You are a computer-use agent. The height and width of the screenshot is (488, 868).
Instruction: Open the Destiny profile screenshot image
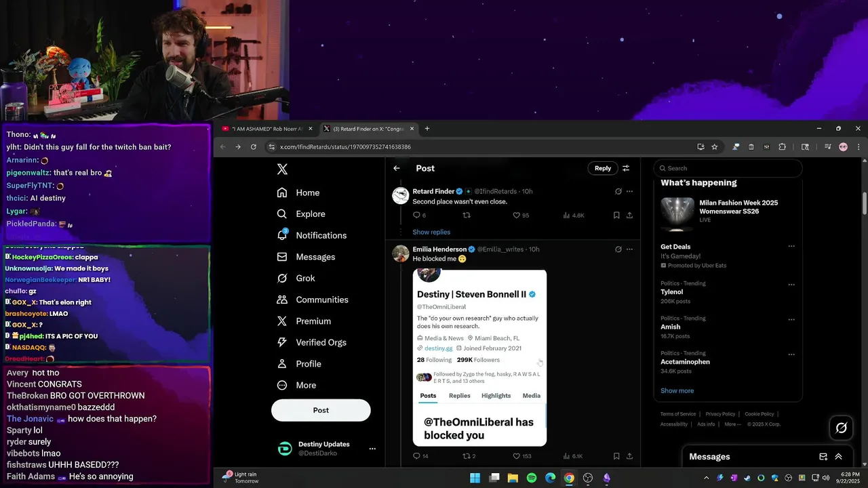tap(479, 357)
